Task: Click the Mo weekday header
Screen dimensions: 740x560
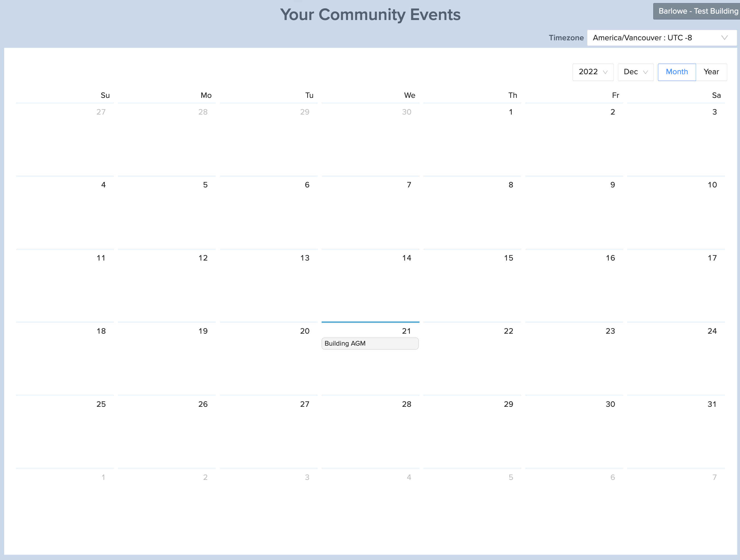Action: click(x=206, y=95)
